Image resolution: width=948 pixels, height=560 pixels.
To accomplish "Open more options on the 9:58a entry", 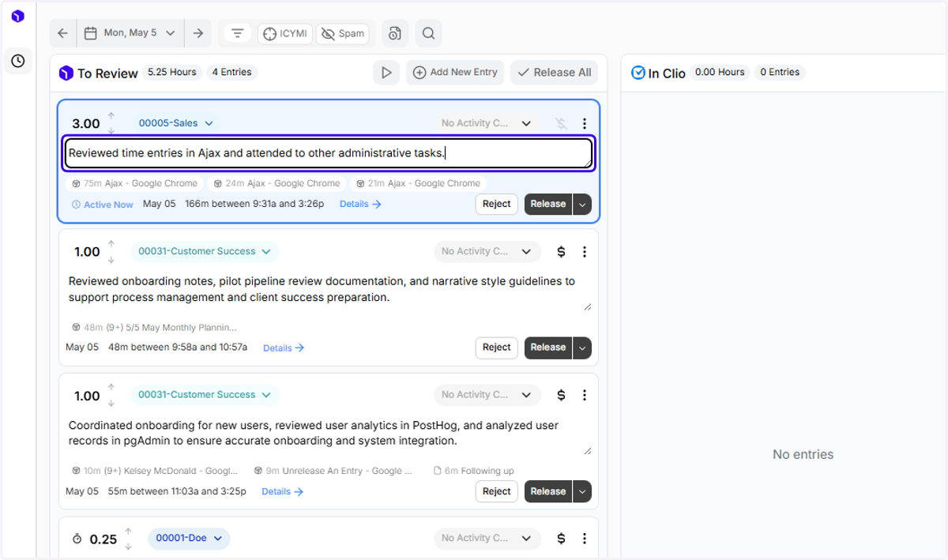I will pos(585,252).
